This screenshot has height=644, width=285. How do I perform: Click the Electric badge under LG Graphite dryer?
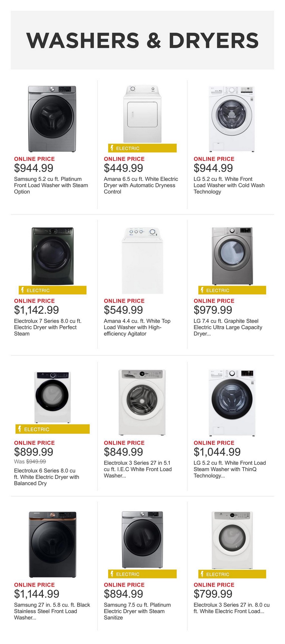(x=232, y=290)
